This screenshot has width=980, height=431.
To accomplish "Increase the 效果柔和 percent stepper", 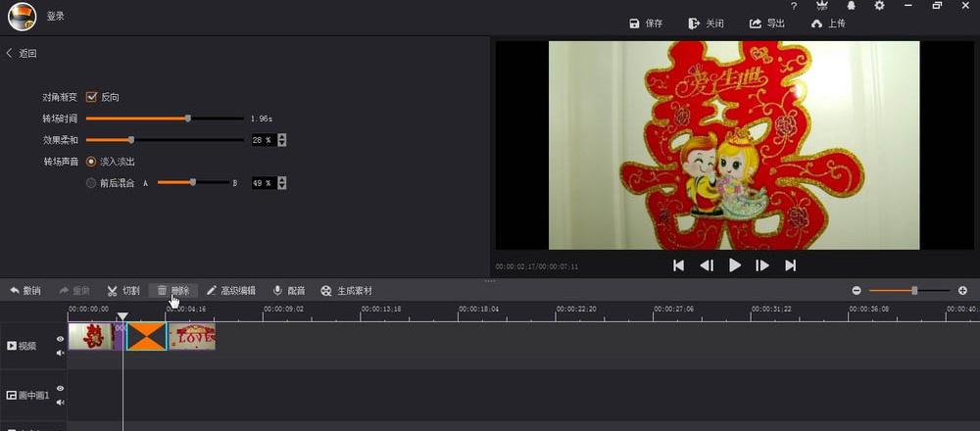I will (x=282, y=137).
